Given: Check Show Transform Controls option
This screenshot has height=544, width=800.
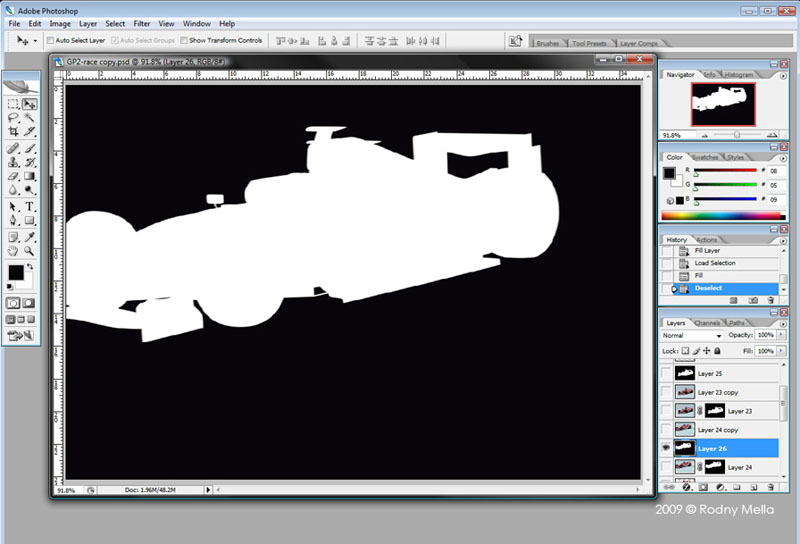Looking at the screenshot, I should pos(184,41).
